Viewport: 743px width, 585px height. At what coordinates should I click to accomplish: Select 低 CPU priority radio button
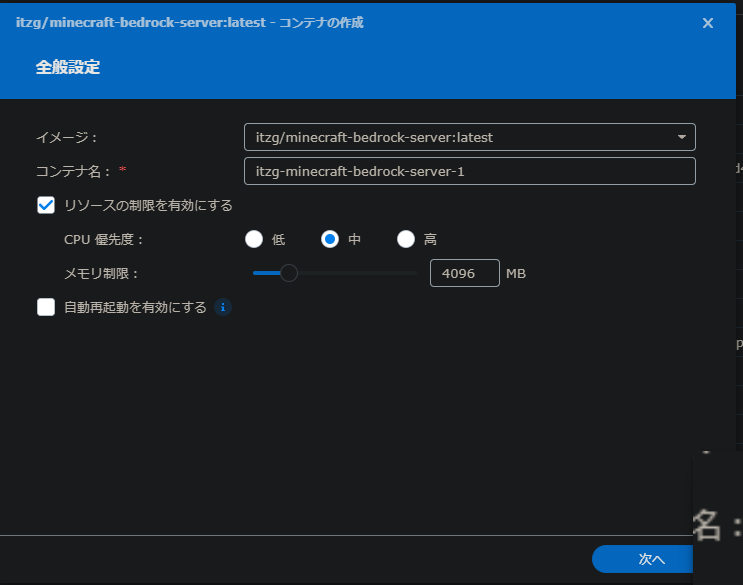click(254, 239)
